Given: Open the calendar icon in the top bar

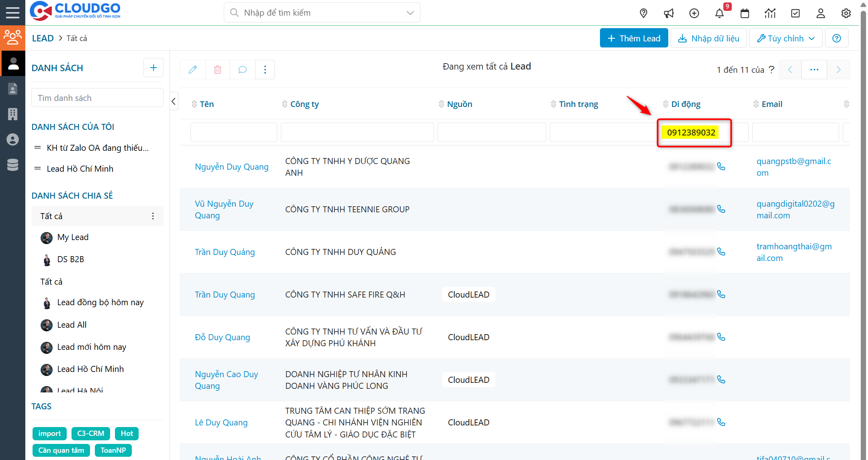Looking at the screenshot, I should 745,13.
